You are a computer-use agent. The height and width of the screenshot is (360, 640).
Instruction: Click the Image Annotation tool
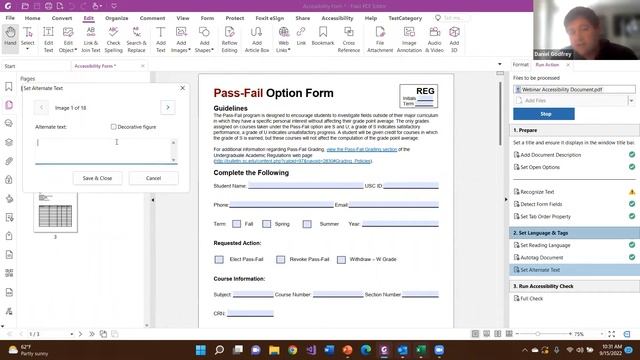pos(409,39)
